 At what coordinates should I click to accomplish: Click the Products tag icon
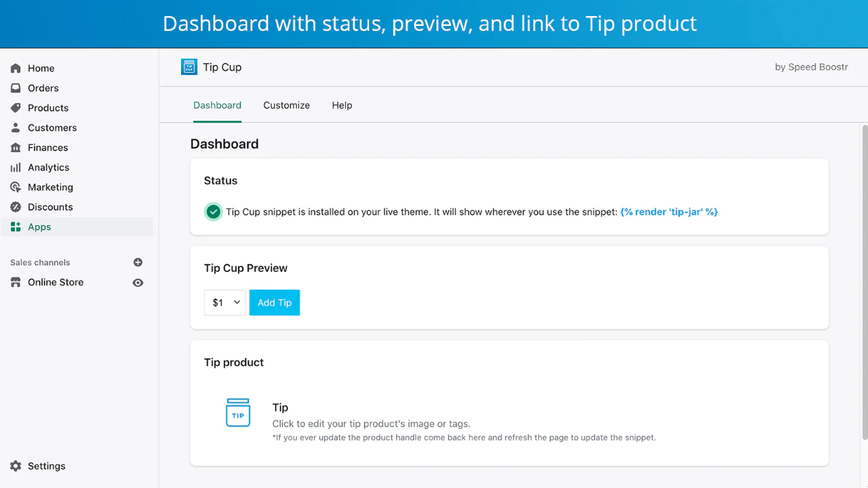[x=15, y=108]
